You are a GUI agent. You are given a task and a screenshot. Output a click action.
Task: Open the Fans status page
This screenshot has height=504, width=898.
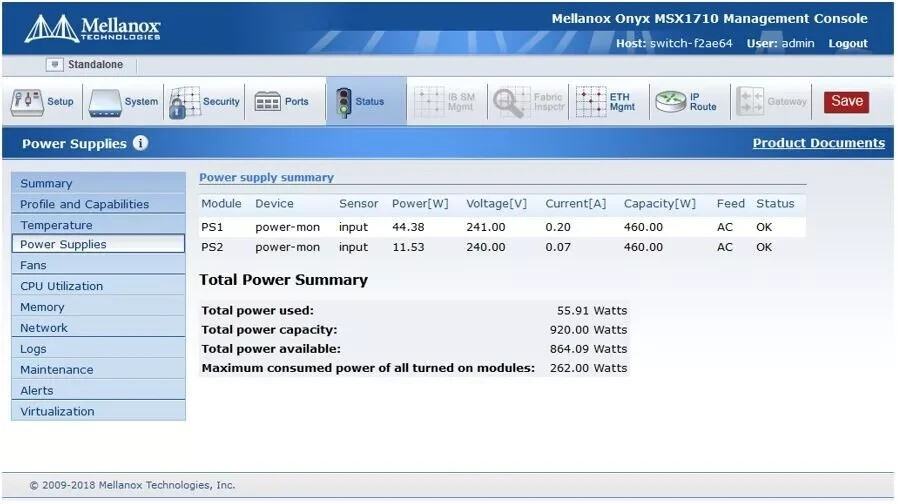point(99,265)
